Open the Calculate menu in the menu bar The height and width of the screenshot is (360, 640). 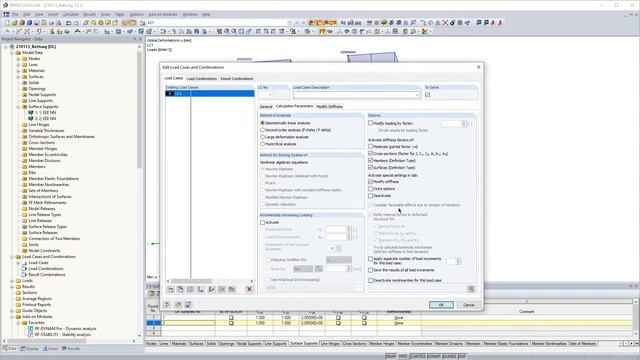tap(71, 14)
